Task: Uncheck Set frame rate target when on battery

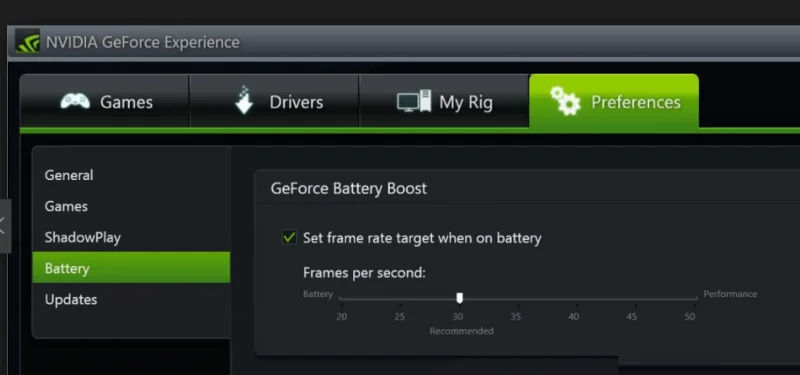Action: (289, 237)
